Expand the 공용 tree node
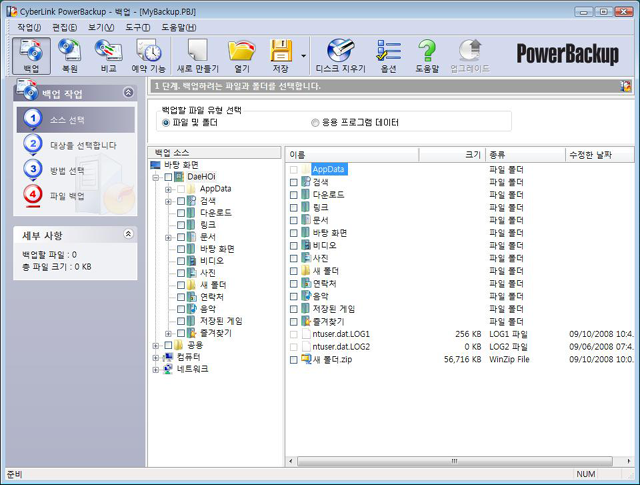 pos(156,346)
